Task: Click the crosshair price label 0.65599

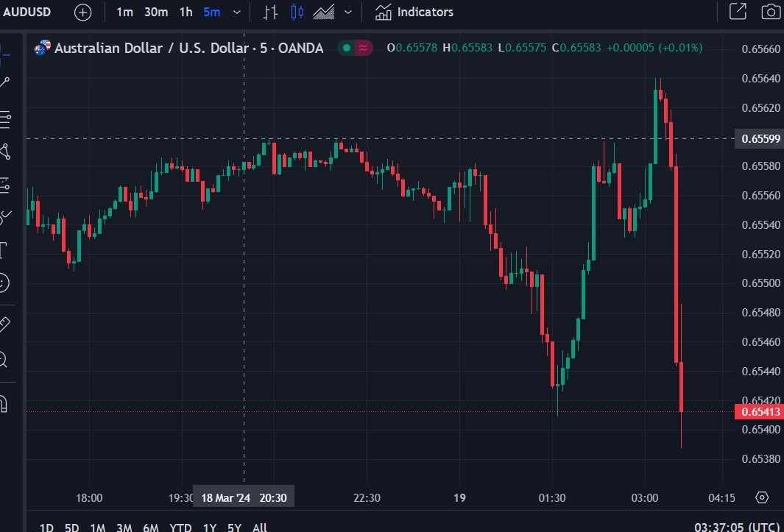Action: pyautogui.click(x=759, y=138)
